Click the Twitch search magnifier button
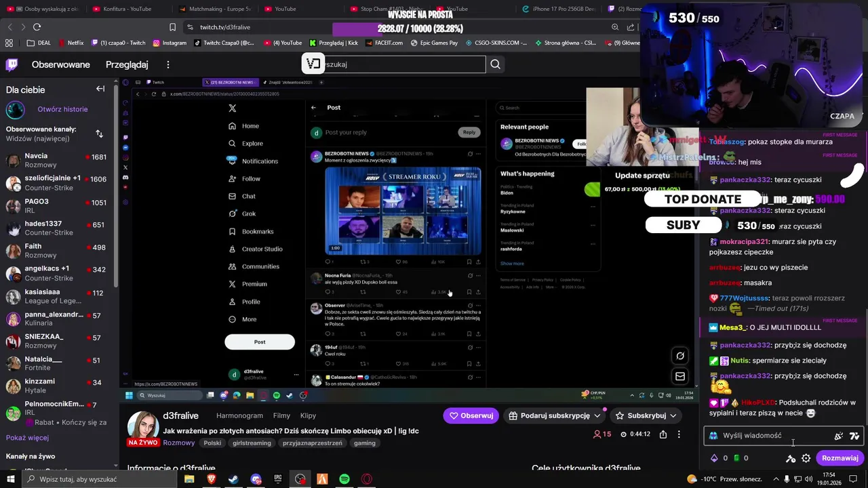868x488 pixels. pyautogui.click(x=496, y=64)
